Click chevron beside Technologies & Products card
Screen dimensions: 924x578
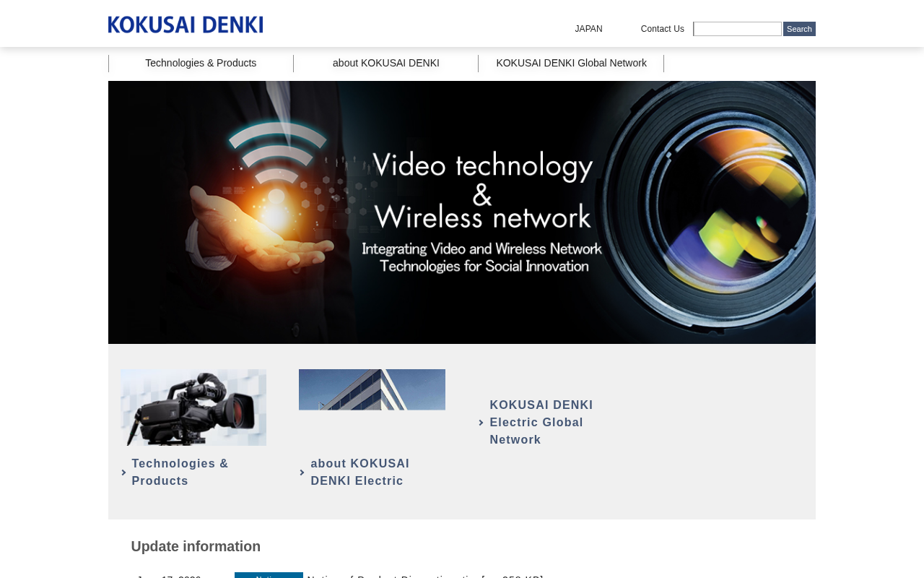124,473
